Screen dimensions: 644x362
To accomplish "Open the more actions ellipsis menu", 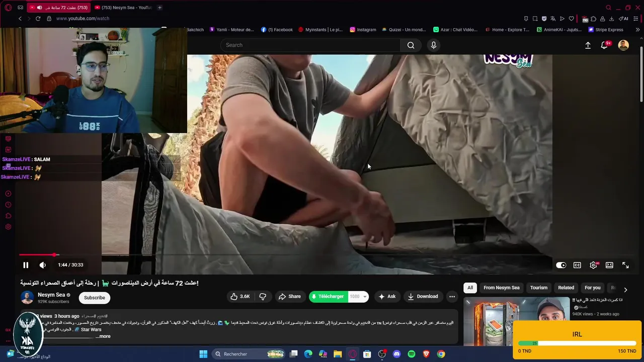I will coord(452,297).
